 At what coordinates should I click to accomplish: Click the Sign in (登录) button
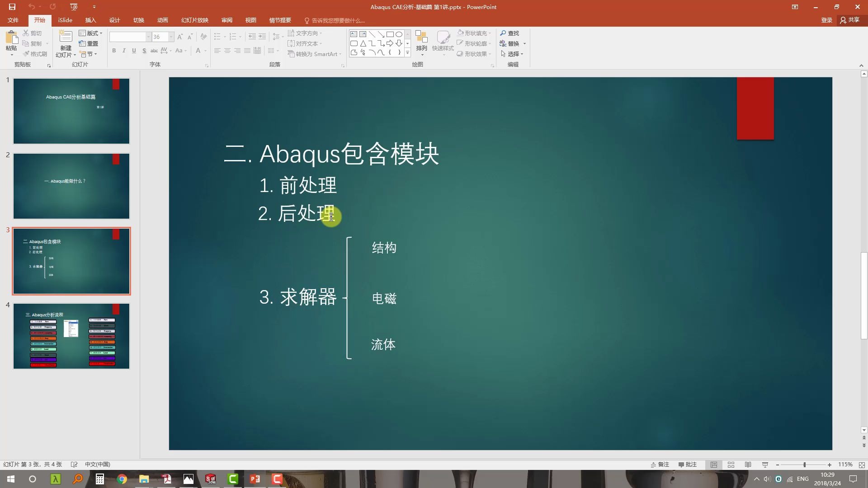pyautogui.click(x=826, y=20)
